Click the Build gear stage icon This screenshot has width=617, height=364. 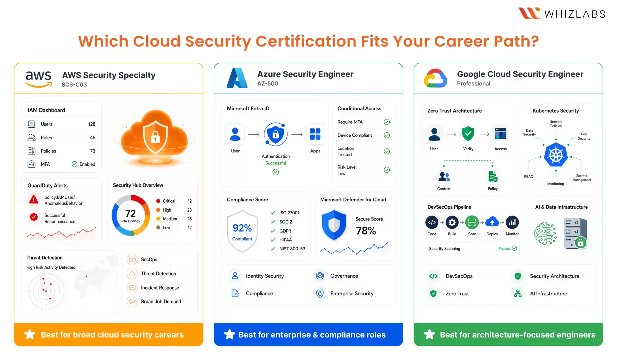click(452, 222)
